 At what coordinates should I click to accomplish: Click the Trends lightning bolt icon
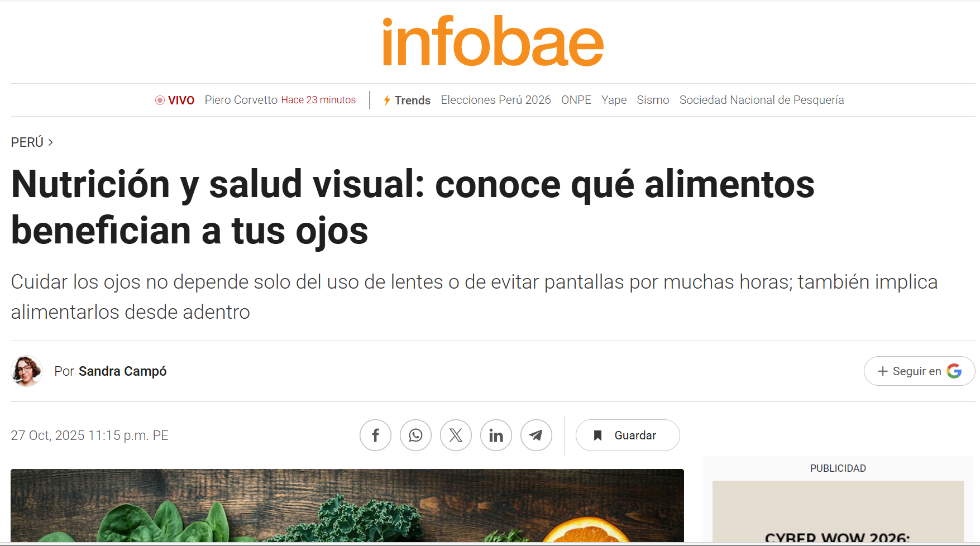387,100
